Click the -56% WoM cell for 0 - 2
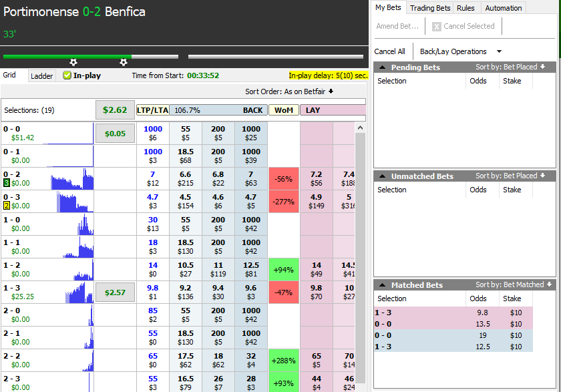 [x=284, y=179]
